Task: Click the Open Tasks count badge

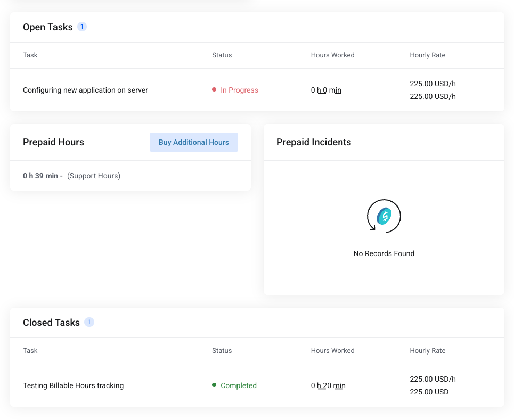Action: point(82,27)
